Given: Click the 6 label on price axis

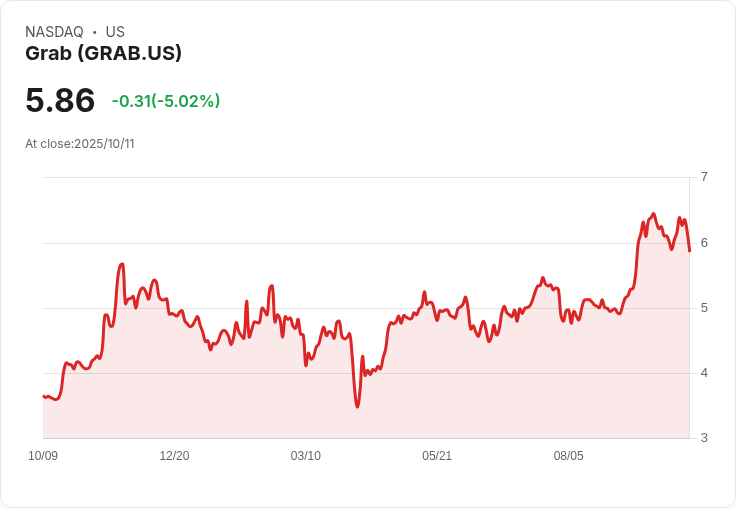Looking at the screenshot, I should (x=704, y=243).
